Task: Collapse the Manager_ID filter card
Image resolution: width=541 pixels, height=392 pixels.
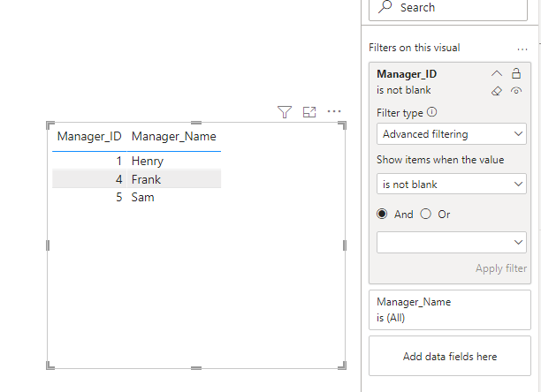Action: tap(497, 73)
